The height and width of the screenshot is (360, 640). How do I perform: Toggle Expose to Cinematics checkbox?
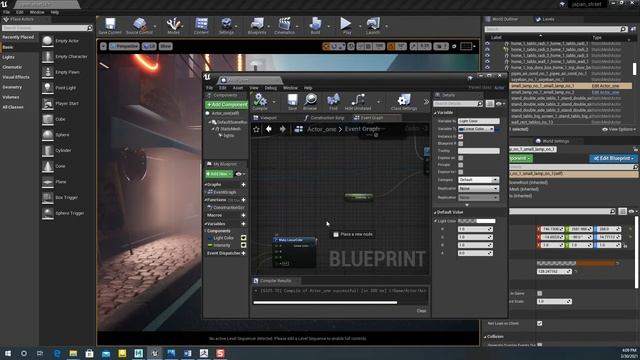[461, 172]
